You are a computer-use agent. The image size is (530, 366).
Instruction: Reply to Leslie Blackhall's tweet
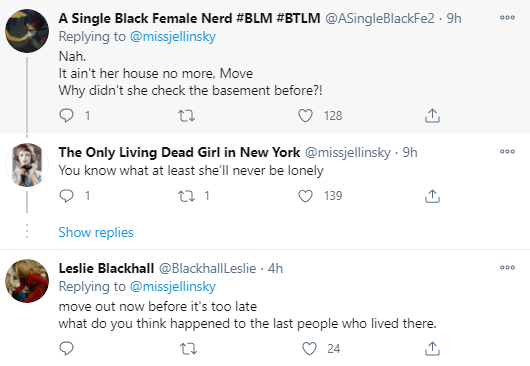pyautogui.click(x=66, y=348)
